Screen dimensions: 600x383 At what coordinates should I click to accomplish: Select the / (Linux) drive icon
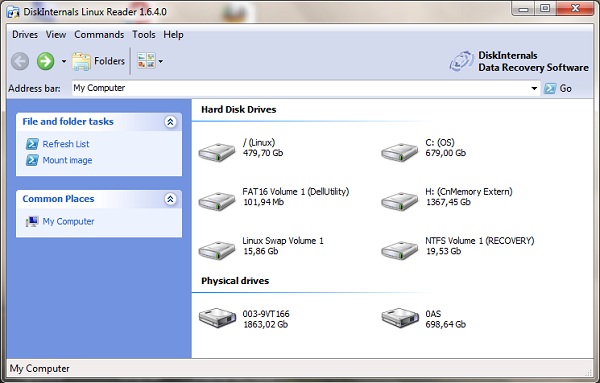pyautogui.click(x=217, y=152)
